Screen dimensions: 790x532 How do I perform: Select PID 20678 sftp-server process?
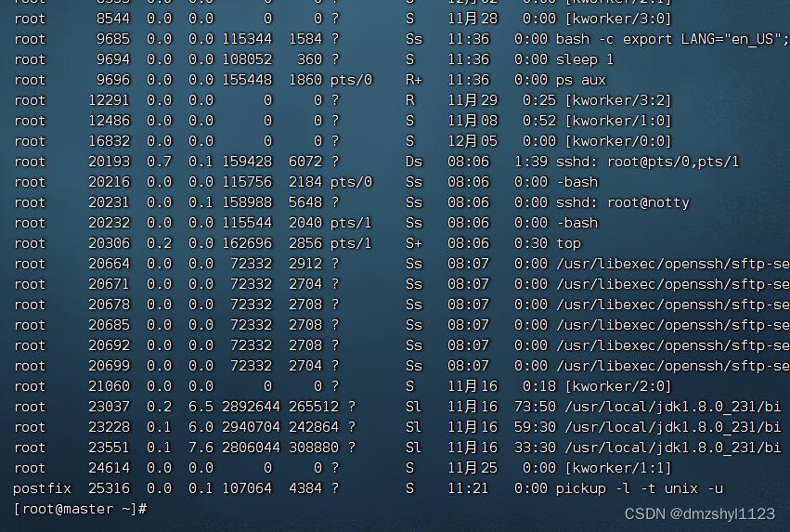109,305
